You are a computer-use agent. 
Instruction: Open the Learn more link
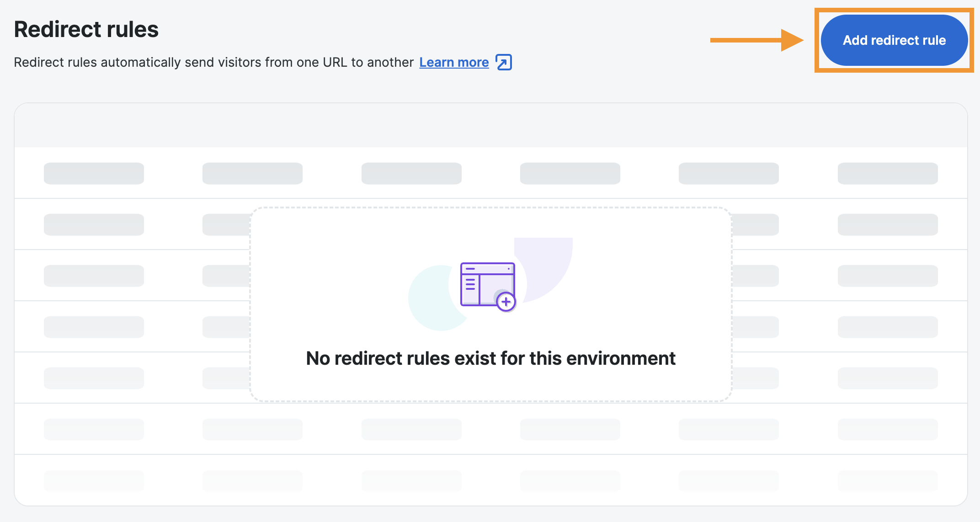point(453,62)
